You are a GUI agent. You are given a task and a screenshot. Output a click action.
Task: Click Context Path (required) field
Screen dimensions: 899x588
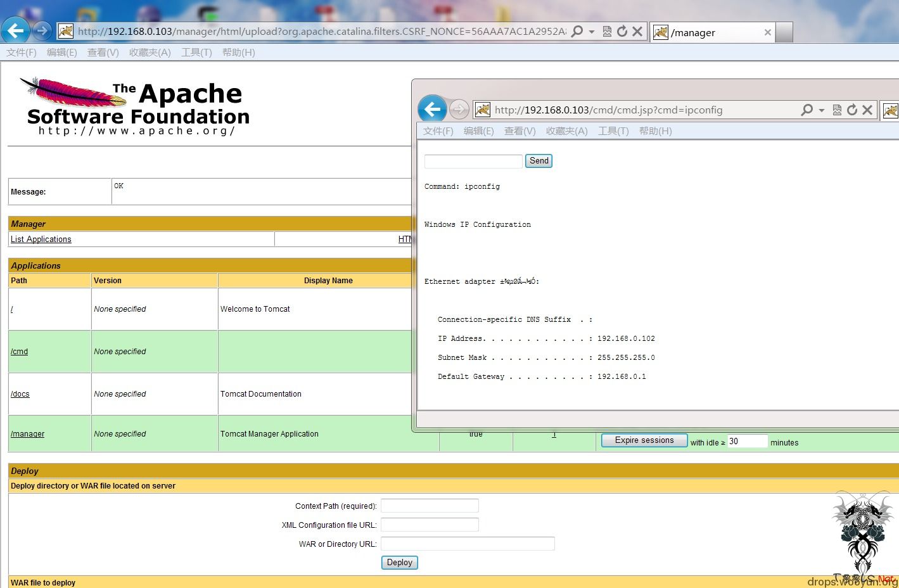430,506
